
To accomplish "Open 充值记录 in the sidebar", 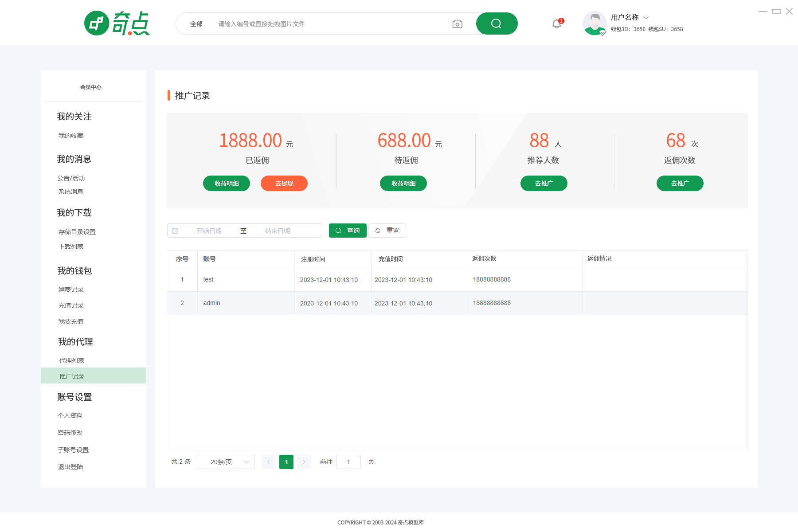I will coord(71,305).
